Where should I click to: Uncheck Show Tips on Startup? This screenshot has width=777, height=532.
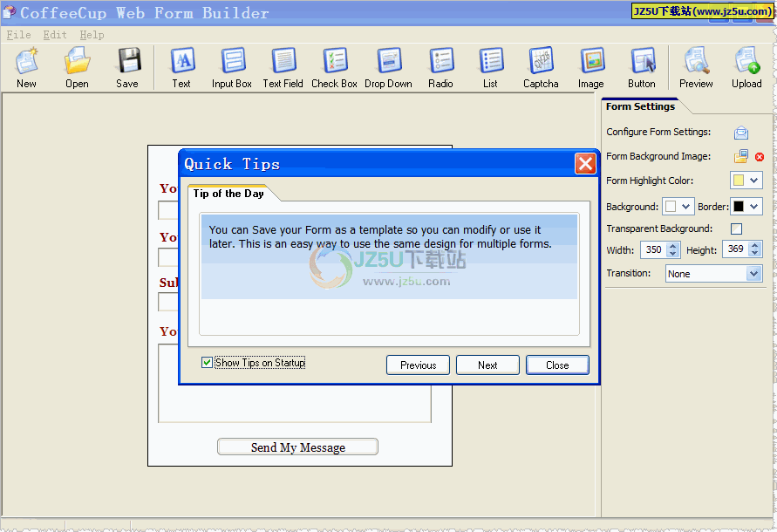(208, 363)
